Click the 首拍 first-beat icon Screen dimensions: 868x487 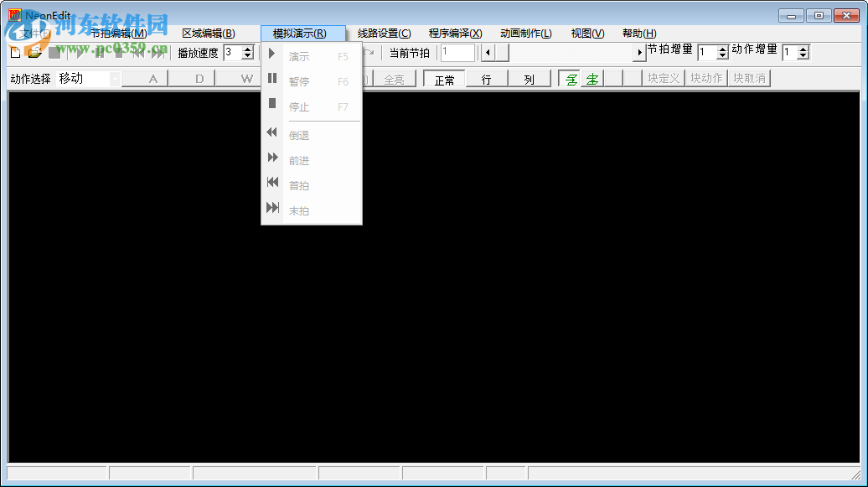click(271, 182)
